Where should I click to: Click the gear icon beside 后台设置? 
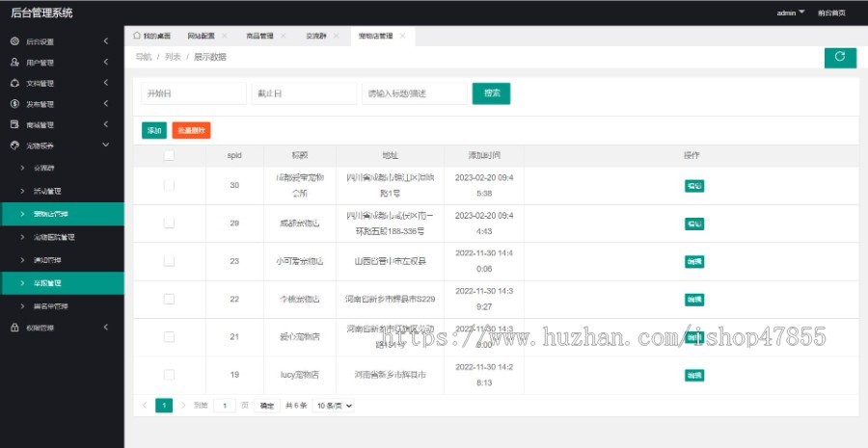click(x=14, y=41)
